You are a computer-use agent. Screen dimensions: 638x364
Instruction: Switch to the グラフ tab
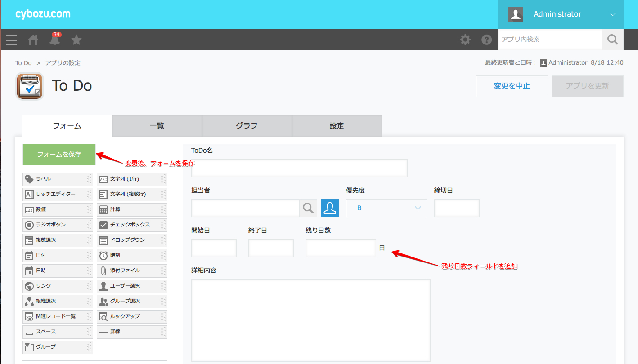[247, 126]
